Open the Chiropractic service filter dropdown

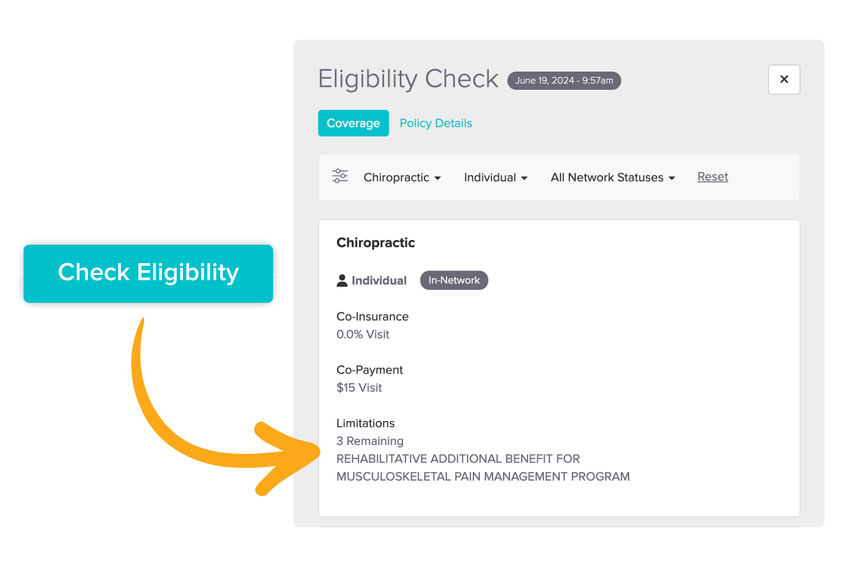pyautogui.click(x=402, y=178)
